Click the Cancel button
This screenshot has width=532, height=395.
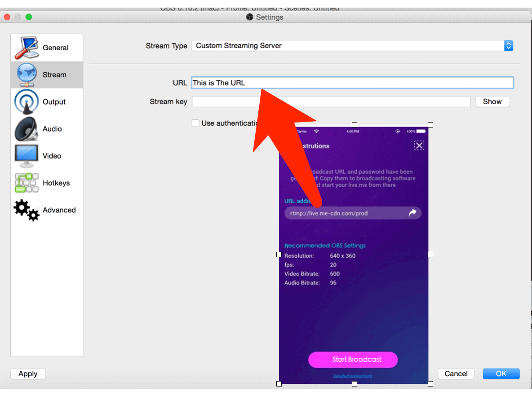pos(456,373)
